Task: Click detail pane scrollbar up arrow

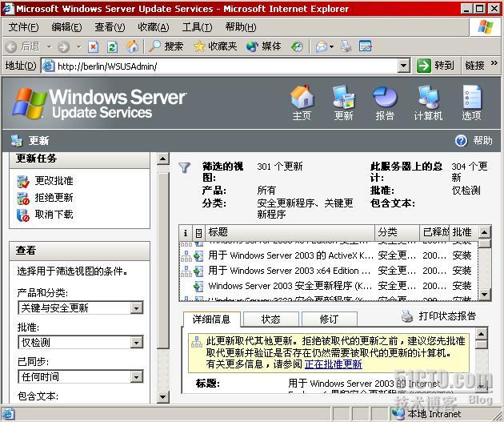Action: pyautogui.click(x=481, y=334)
